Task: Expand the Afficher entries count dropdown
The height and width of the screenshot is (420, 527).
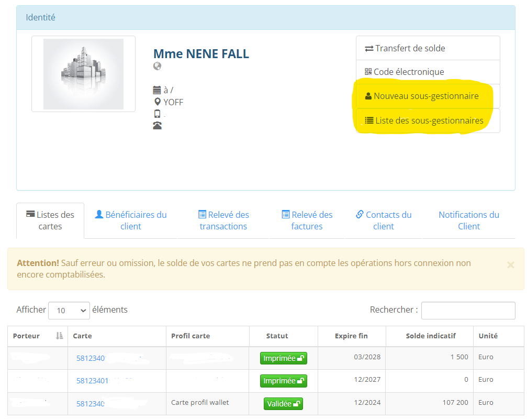Action: coord(69,311)
